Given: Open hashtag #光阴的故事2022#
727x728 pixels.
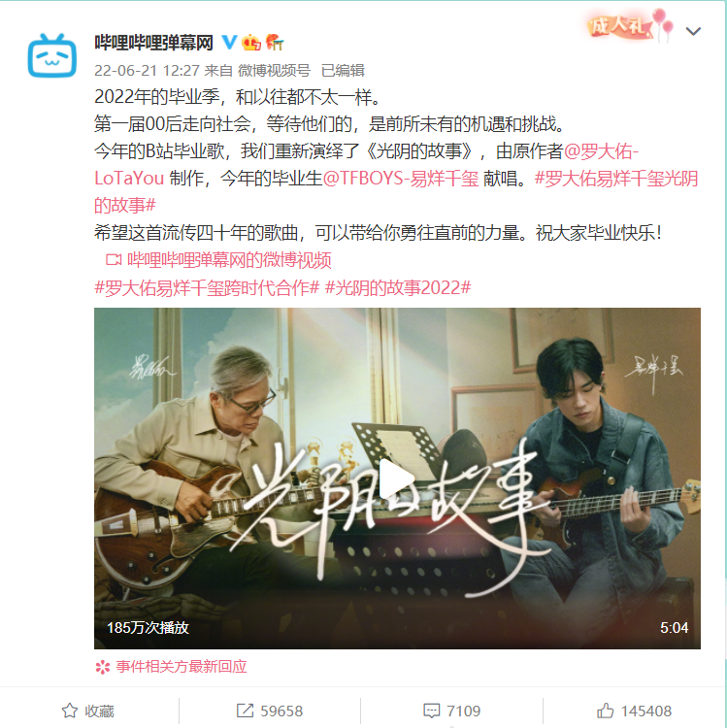Looking at the screenshot, I should tap(398, 288).
